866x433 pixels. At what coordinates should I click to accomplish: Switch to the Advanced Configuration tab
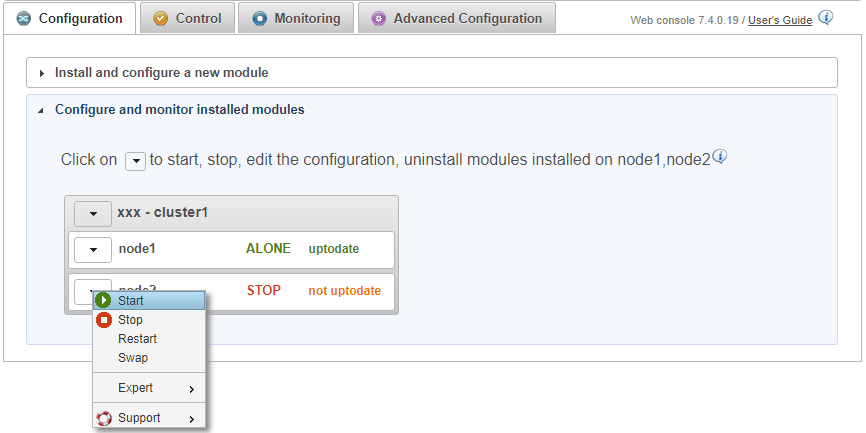coord(467,18)
